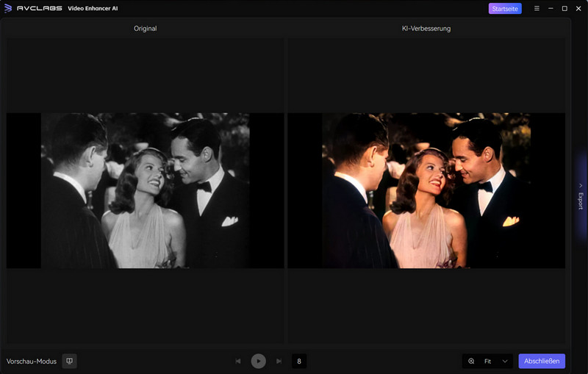The height and width of the screenshot is (374, 588).
Task: Click the KI-Verbesserung label
Action: [426, 29]
